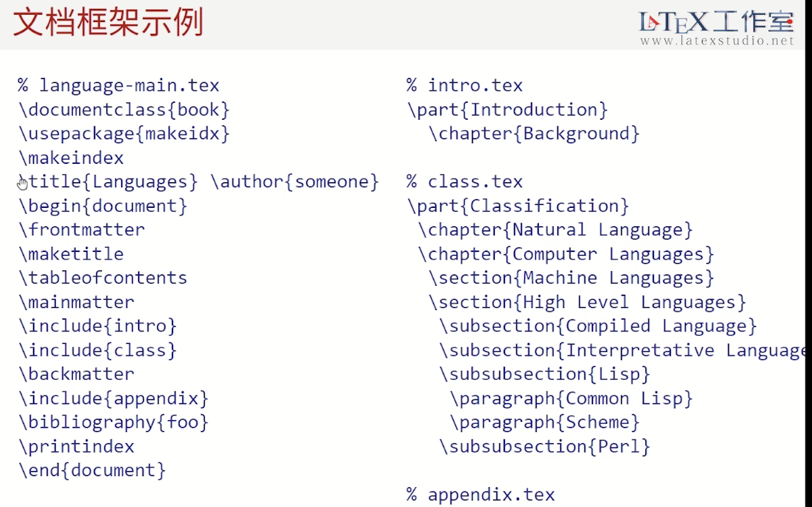
Task: Click the \author{someone} command
Action: pyautogui.click(x=294, y=181)
